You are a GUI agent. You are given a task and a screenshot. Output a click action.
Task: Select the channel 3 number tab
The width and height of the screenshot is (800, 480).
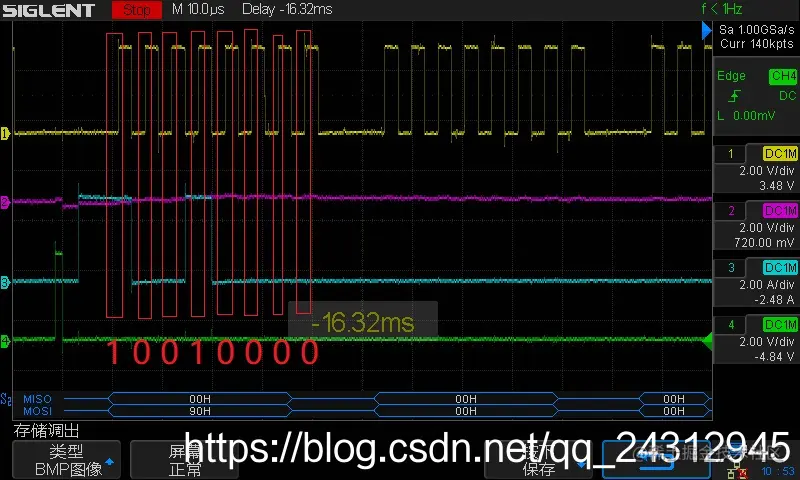point(731,268)
